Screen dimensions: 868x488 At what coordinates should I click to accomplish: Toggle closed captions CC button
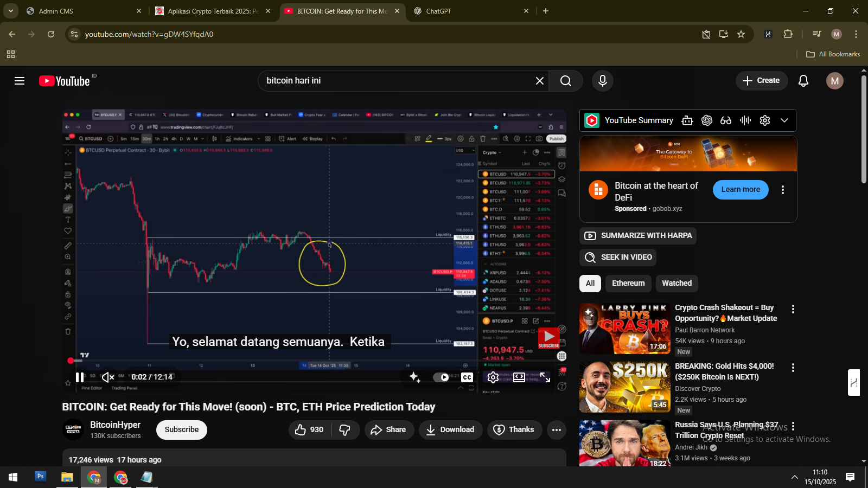tap(467, 377)
